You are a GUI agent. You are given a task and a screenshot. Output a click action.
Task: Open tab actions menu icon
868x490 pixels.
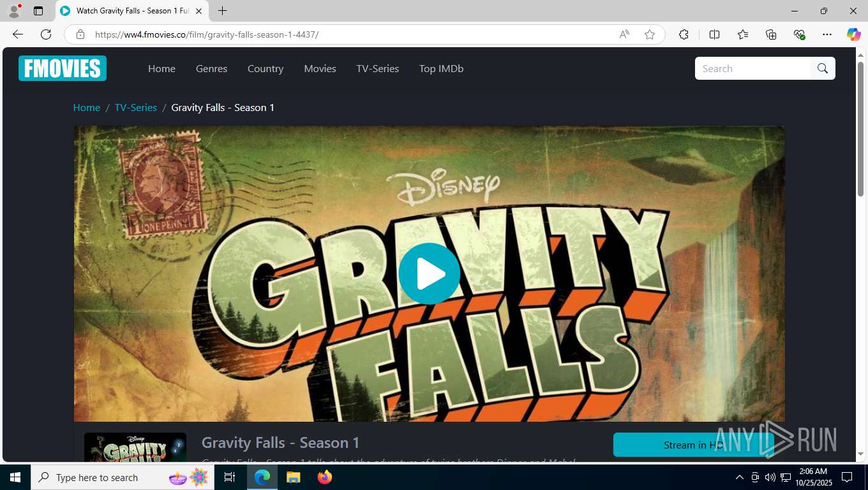pos(38,11)
